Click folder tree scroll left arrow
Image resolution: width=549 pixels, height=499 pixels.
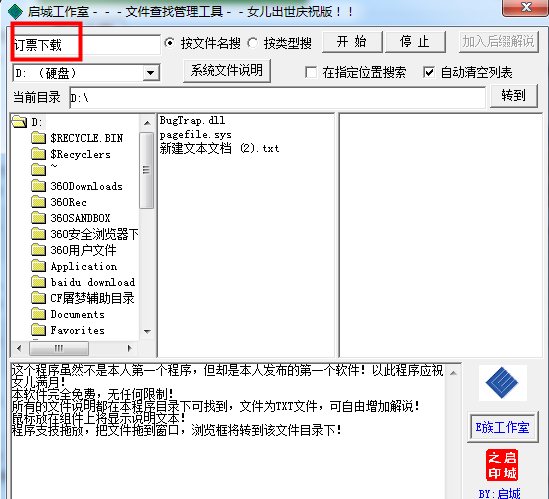click(x=19, y=348)
